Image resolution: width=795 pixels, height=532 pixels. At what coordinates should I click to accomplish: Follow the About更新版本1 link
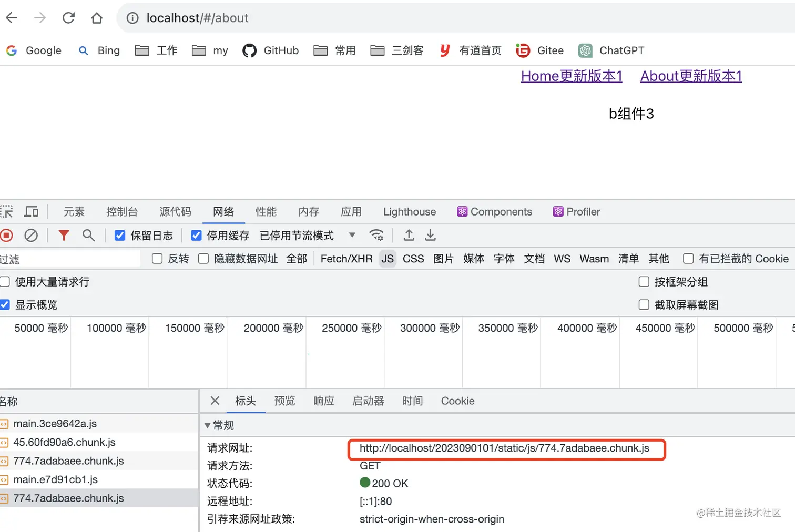(691, 76)
